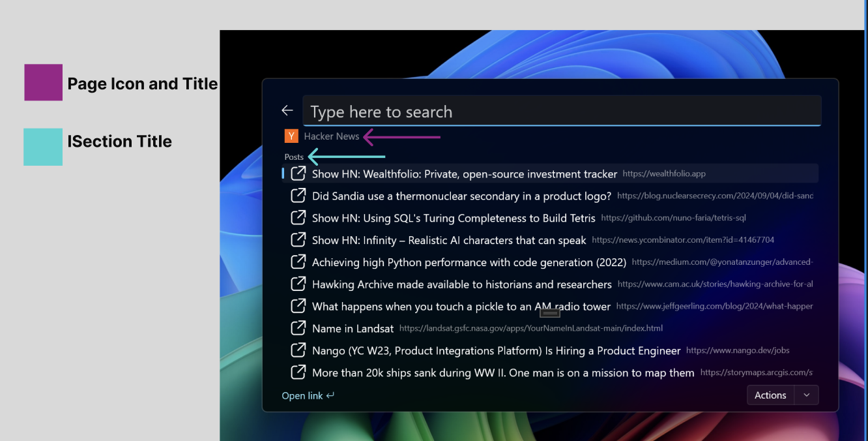Click open-link icon beside Python performance post
Screen dimensions: 868x441
(x=298, y=262)
